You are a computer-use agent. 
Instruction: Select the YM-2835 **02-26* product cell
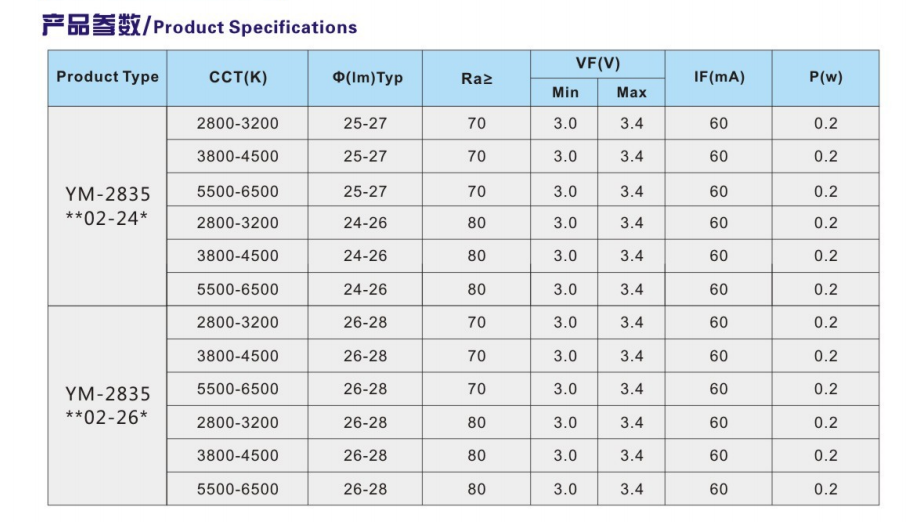click(x=107, y=405)
